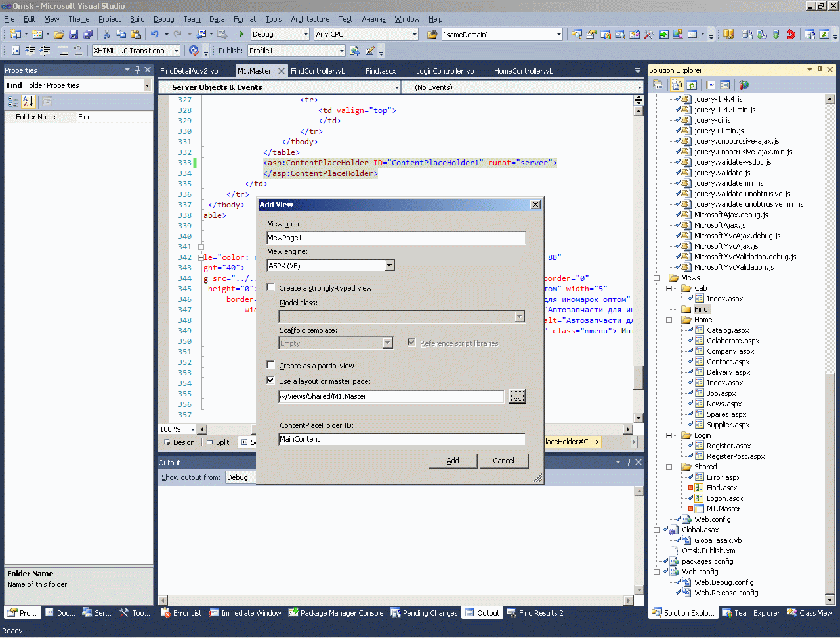Open the Architecture menu
The width and height of the screenshot is (840, 638).
[x=310, y=19]
